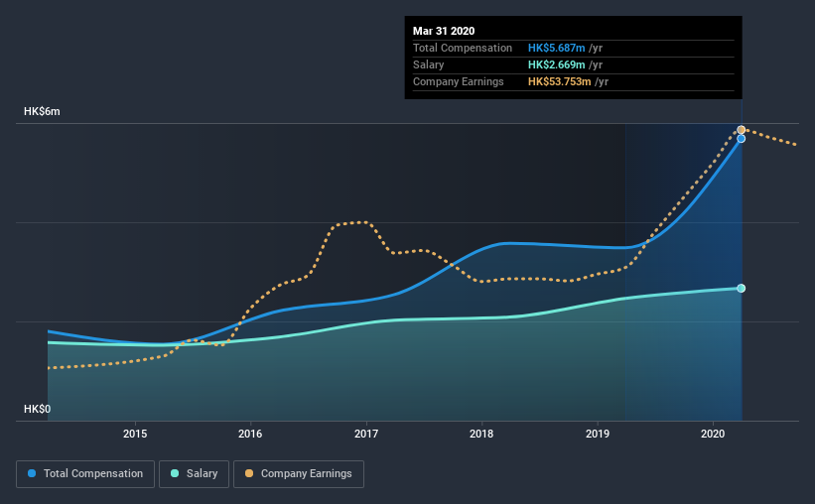This screenshot has height=504, width=815.
Task: Click the orange Company Earnings data point marker
Action: (742, 130)
